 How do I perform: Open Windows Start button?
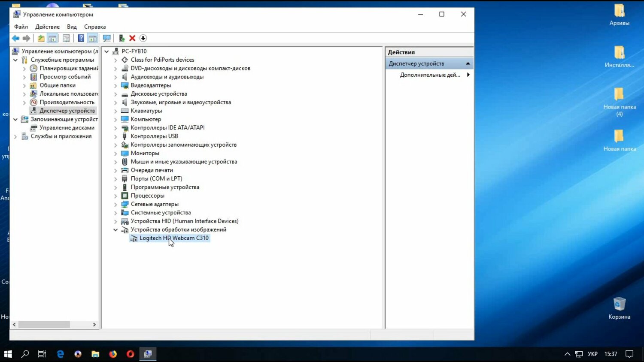point(8,354)
